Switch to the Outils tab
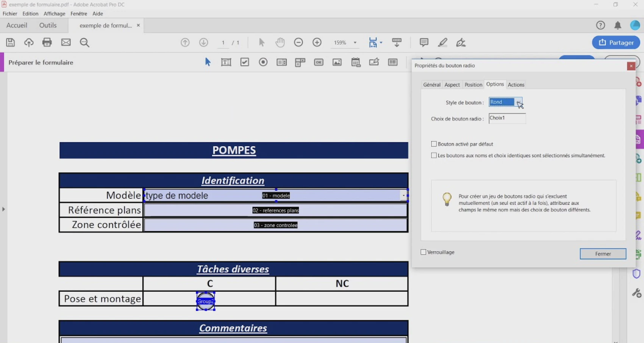 point(48,25)
